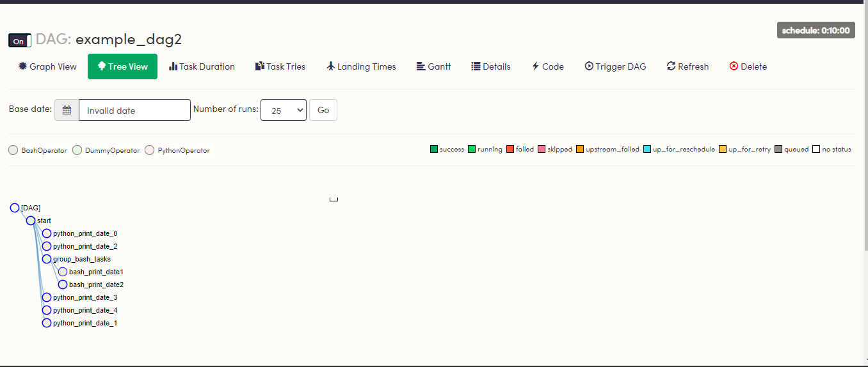The width and height of the screenshot is (868, 367).
Task: Click the python_print_date_1 node circle
Action: (x=47, y=323)
